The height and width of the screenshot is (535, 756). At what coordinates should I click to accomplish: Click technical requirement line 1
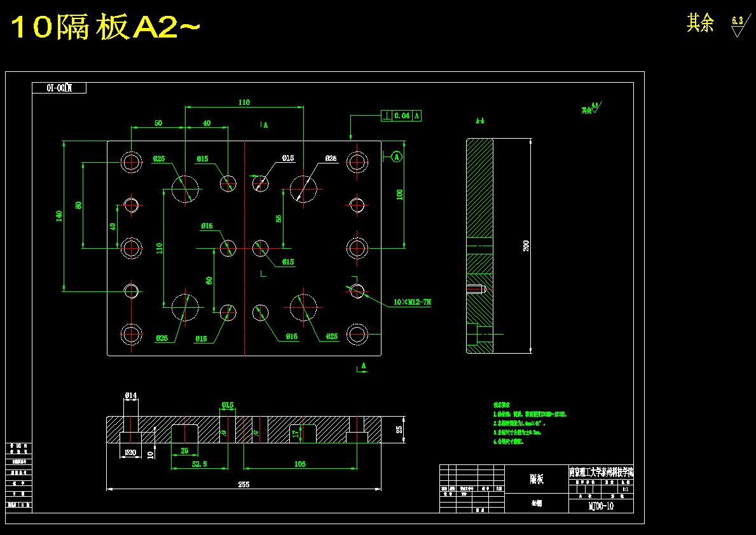click(530, 414)
